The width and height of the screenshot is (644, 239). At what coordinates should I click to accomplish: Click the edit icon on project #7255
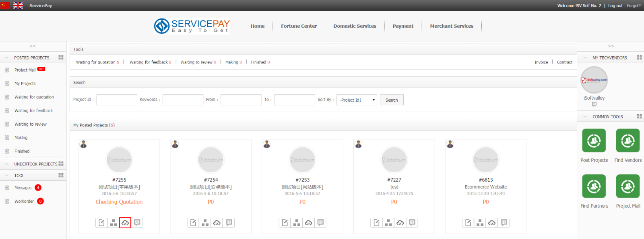(101, 223)
